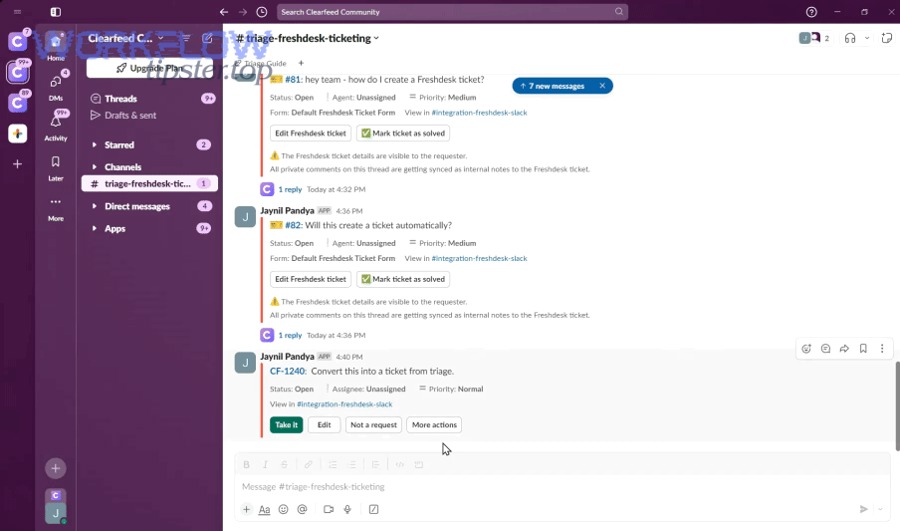Toggle strikethrough formatting in composer

coord(284,464)
